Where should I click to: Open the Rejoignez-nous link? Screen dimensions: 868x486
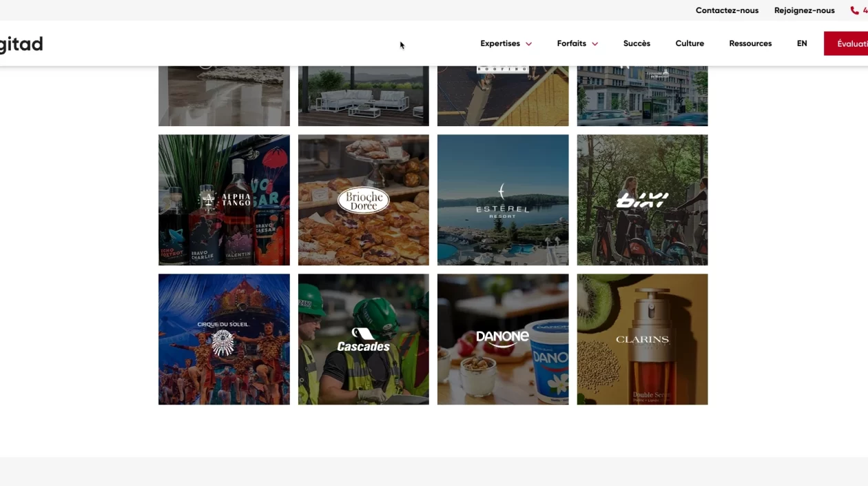point(804,10)
